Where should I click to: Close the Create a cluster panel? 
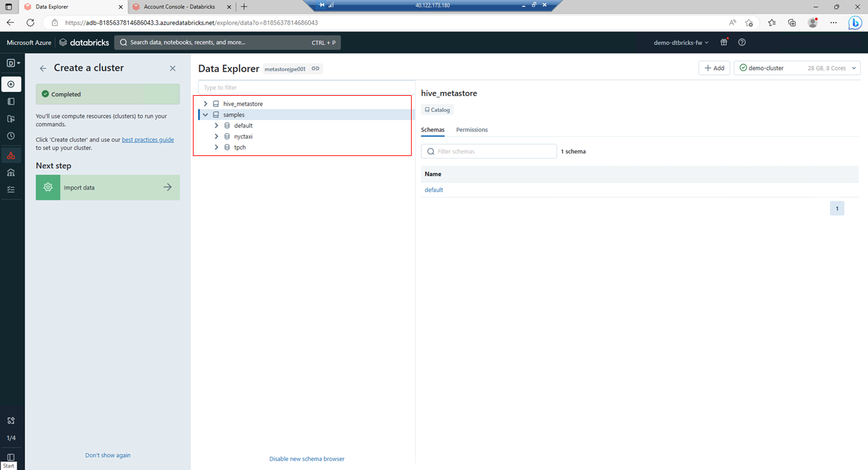(173, 68)
